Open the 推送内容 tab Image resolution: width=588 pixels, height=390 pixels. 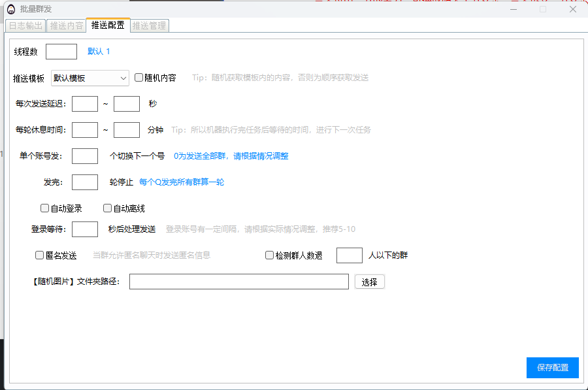[67, 25]
